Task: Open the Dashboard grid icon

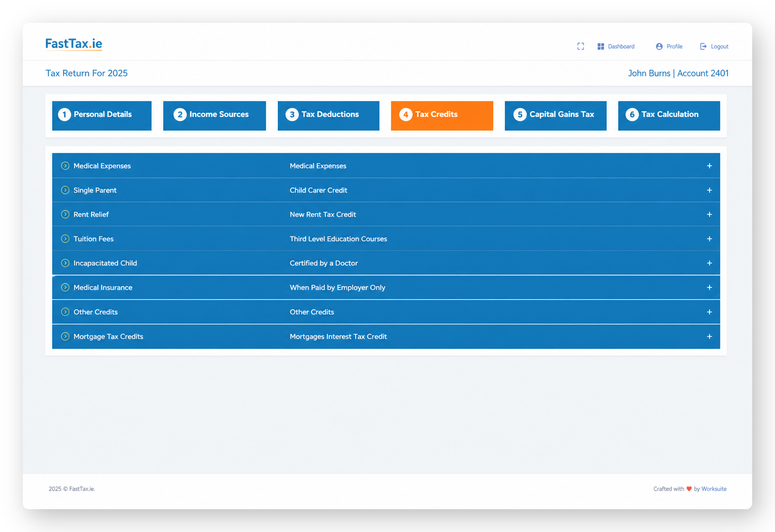Action: click(601, 46)
